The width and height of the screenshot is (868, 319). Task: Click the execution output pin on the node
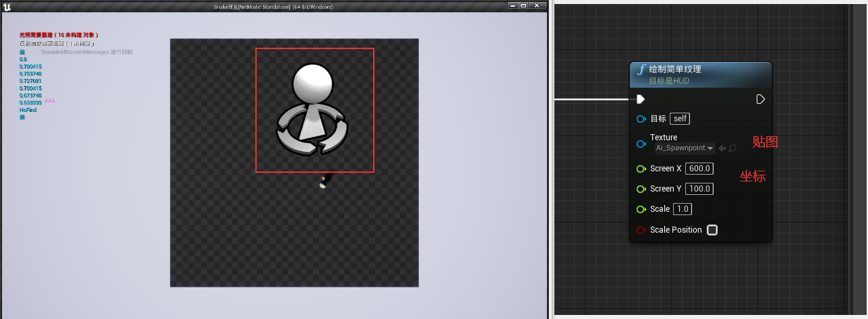pos(760,99)
